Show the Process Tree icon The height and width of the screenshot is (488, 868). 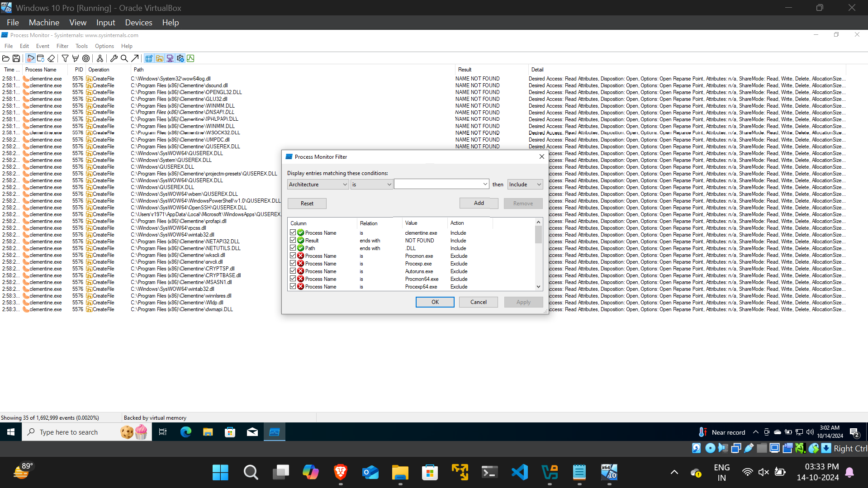tap(100, 58)
